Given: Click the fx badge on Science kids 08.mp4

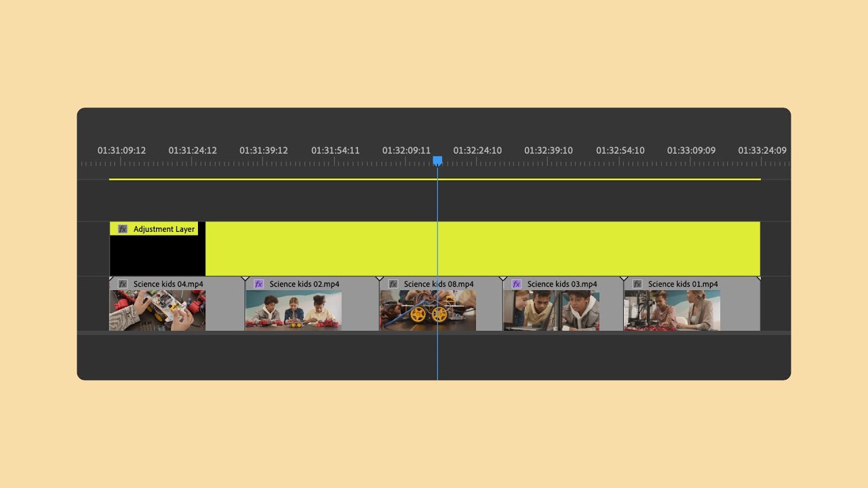Looking at the screenshot, I should click(393, 284).
